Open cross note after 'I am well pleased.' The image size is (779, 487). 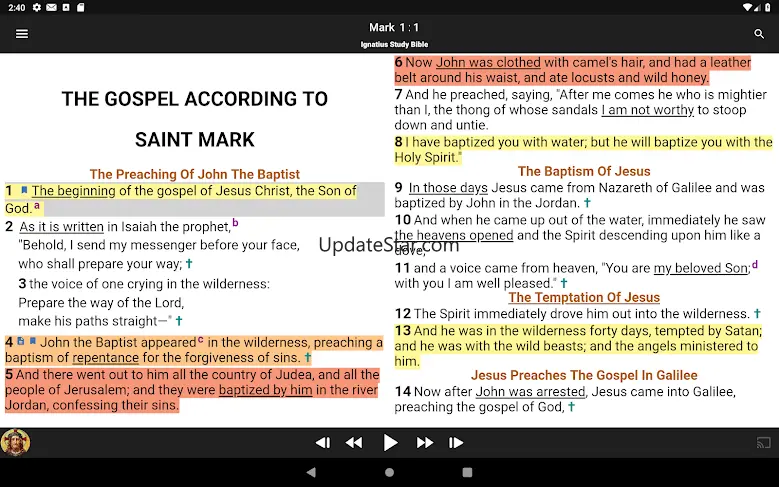(564, 283)
